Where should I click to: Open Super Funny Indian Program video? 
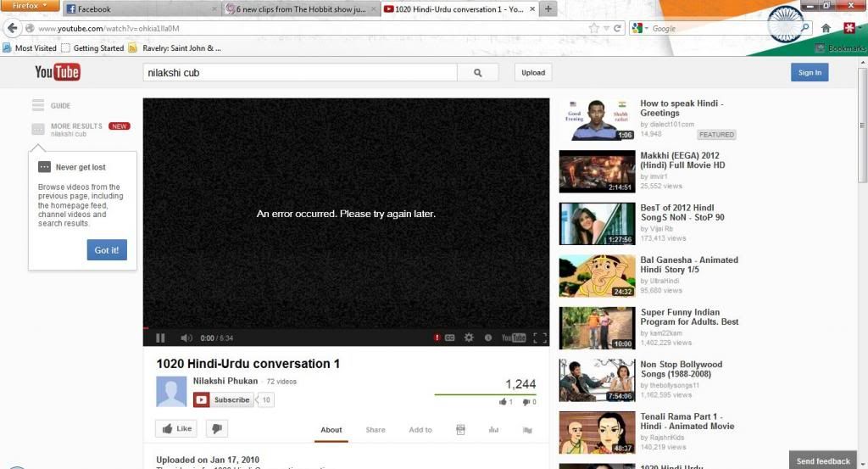tap(689, 316)
